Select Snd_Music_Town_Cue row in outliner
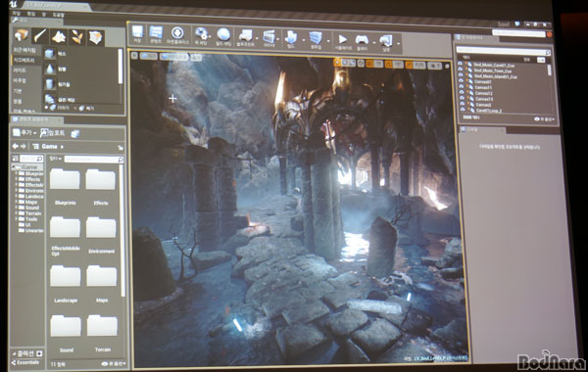The image size is (588, 372). coord(504,70)
